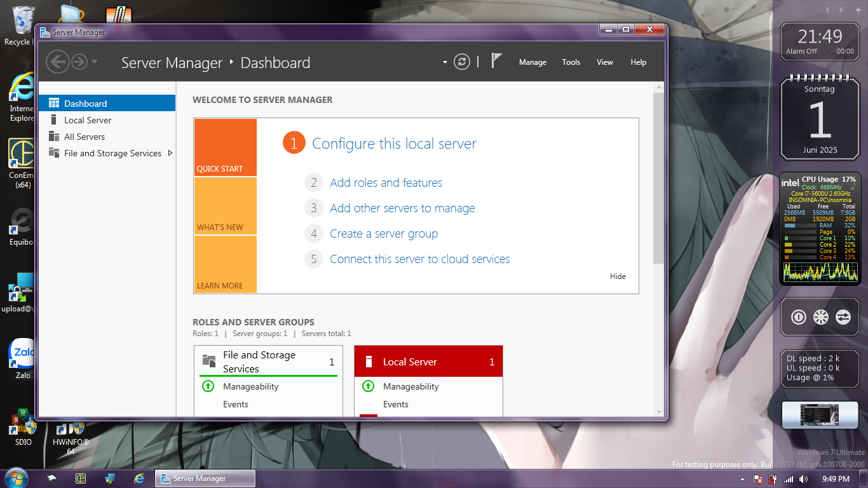This screenshot has height=488, width=868.
Task: Click Add other servers to manage
Action: (402, 208)
